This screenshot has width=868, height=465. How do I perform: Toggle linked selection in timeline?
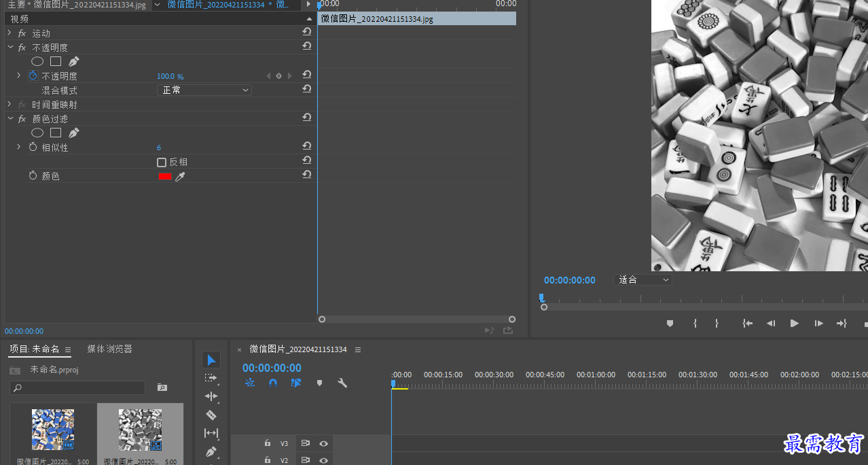[296, 383]
